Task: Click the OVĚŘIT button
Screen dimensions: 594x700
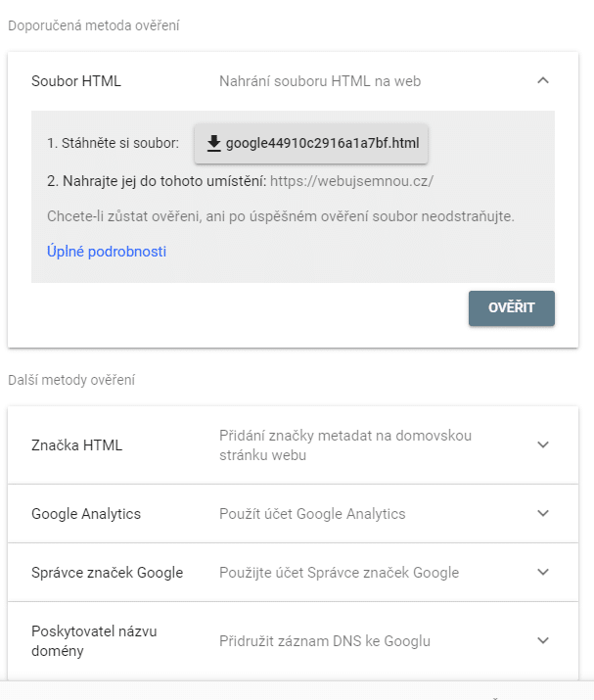Action: [512, 308]
